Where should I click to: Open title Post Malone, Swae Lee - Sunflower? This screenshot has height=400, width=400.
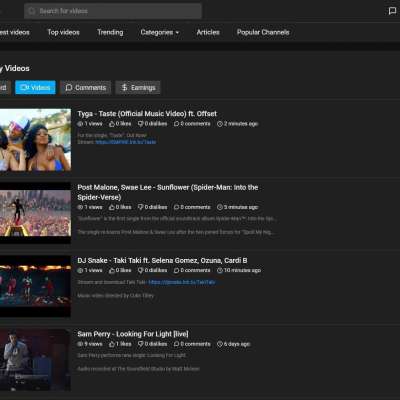pos(168,192)
